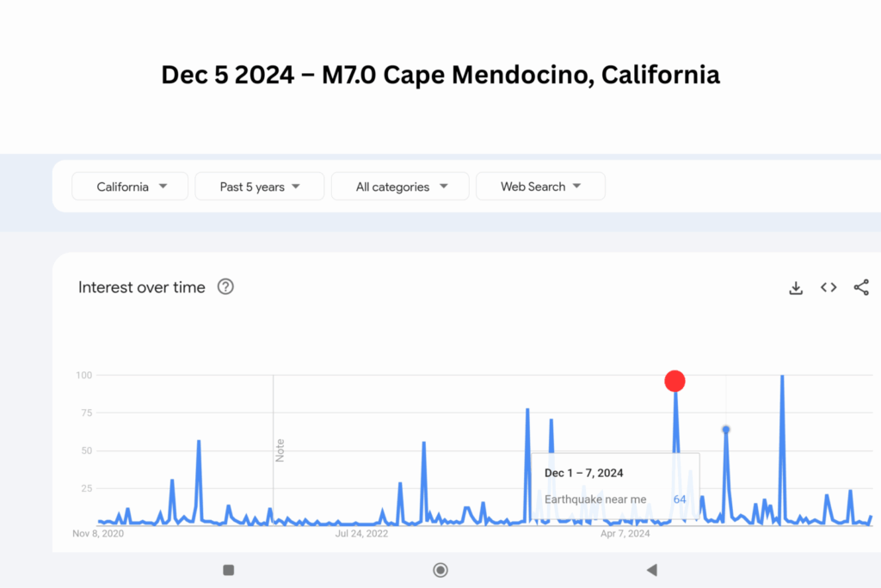Change the Web Search type dropdown

click(x=540, y=187)
